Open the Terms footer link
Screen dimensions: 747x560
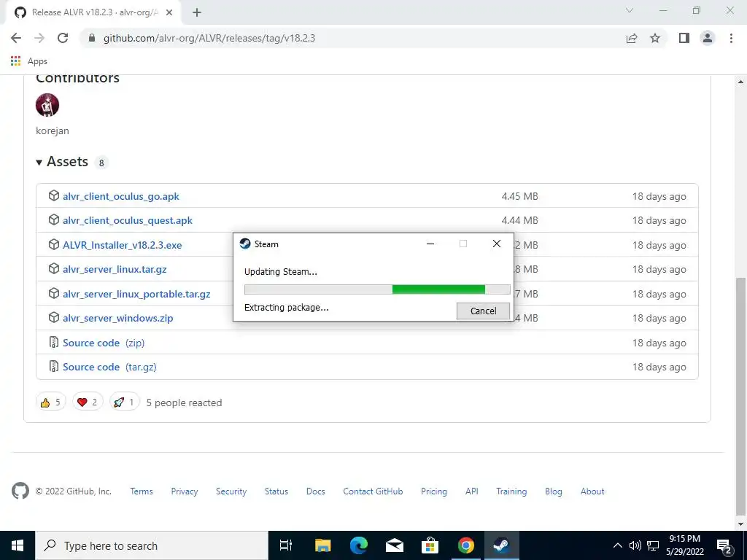pos(142,491)
